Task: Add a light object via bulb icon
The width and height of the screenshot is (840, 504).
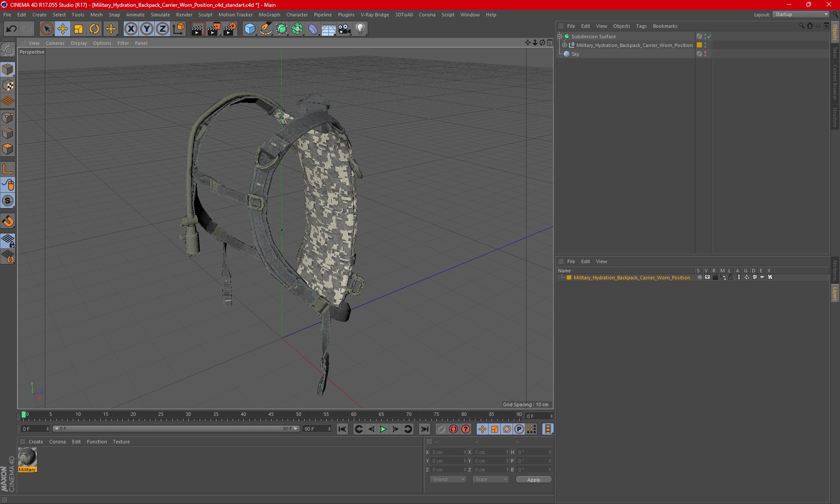Action: [x=360, y=29]
